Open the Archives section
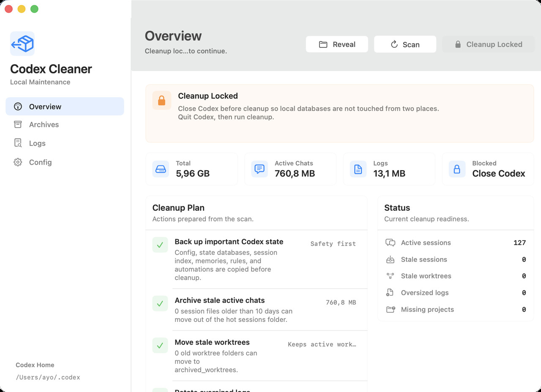 [65, 125]
